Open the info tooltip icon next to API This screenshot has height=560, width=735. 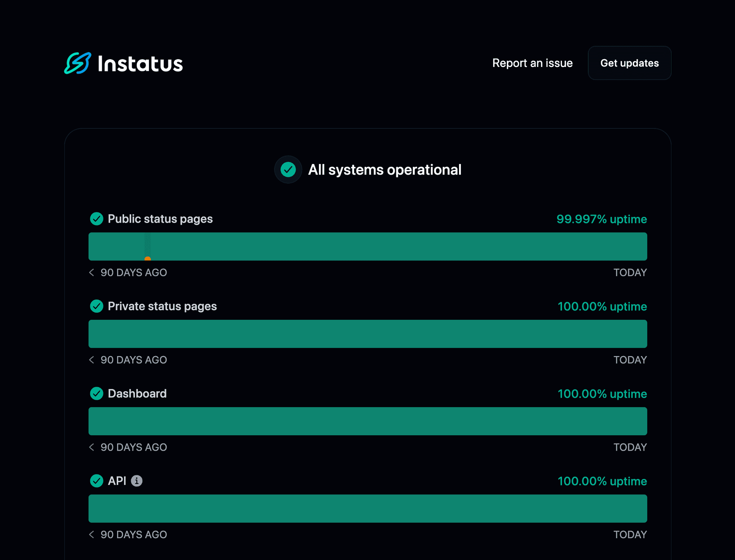[137, 481]
